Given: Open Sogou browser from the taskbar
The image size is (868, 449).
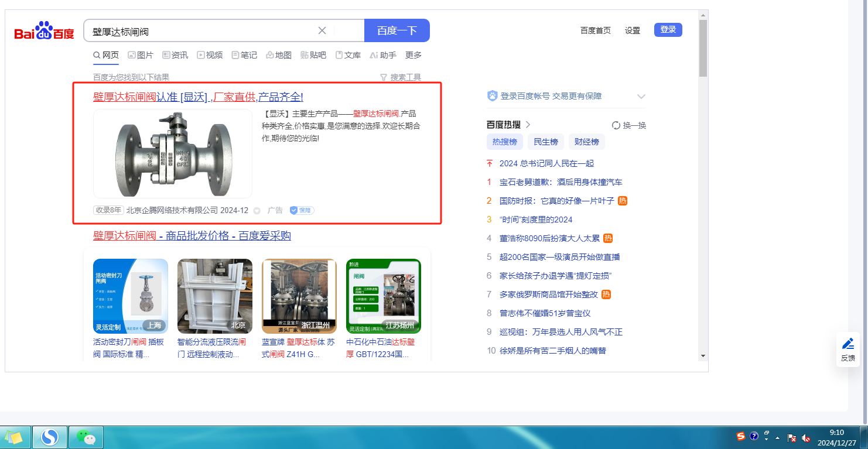Looking at the screenshot, I should pos(50,437).
